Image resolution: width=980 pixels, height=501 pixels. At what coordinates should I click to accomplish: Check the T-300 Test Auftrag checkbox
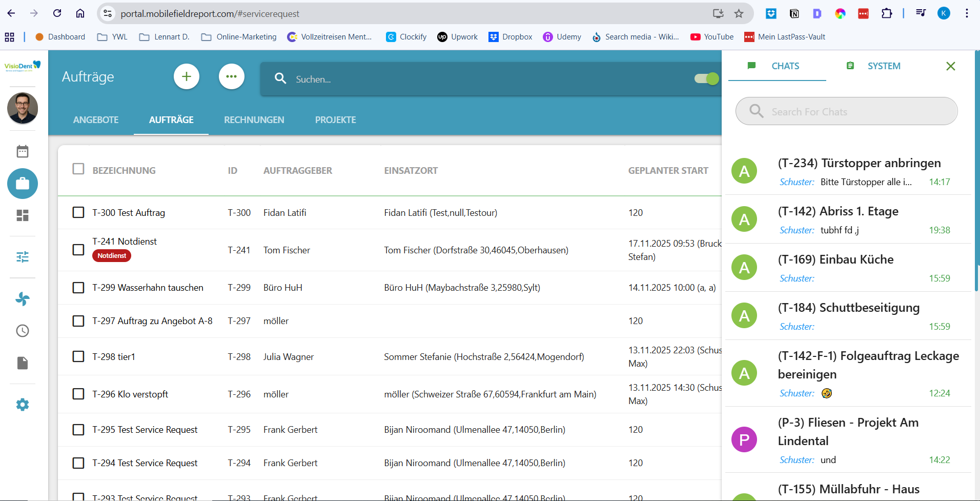[x=78, y=212]
